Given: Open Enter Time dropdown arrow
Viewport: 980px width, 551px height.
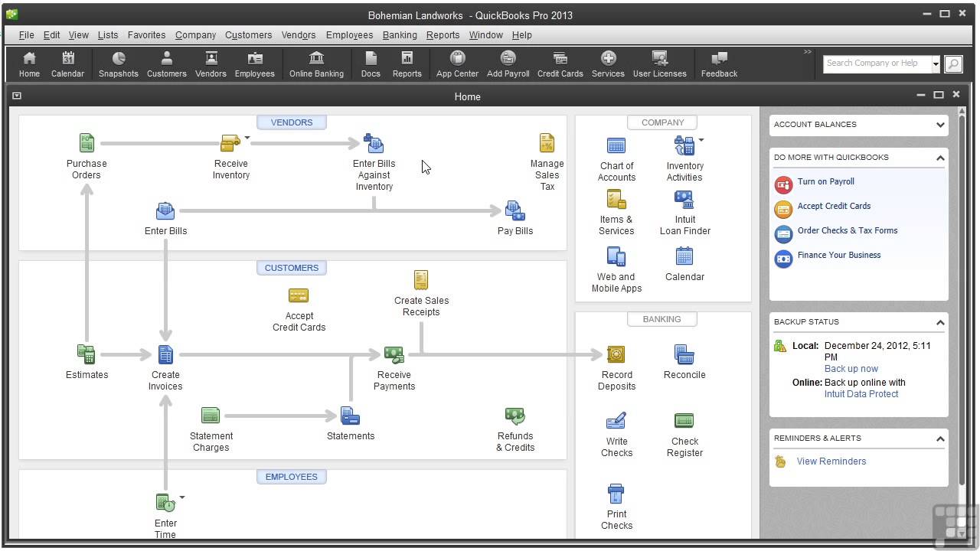Looking at the screenshot, I should click(x=182, y=497).
